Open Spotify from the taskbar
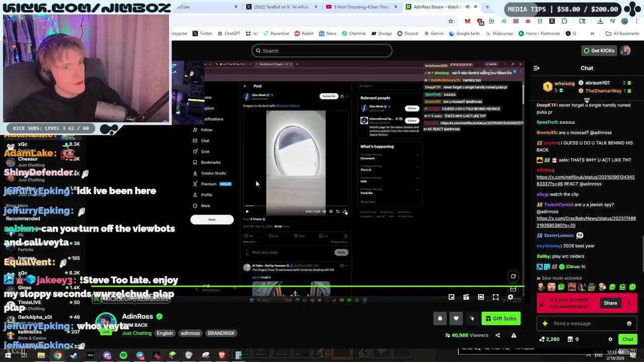Viewport: 644px width, 362px height. click(x=123, y=355)
